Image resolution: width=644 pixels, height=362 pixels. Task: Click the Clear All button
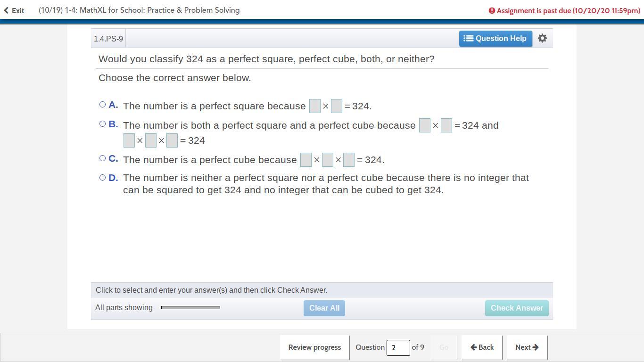tap(324, 308)
